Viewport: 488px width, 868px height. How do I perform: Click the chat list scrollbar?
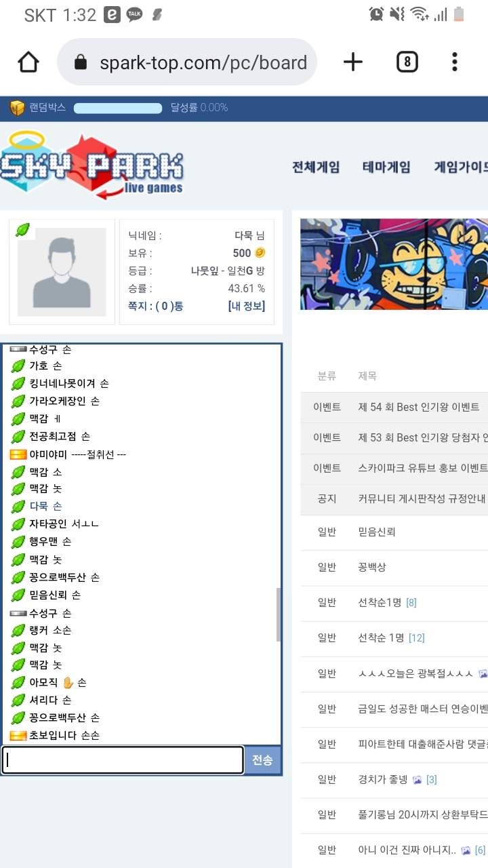(x=279, y=614)
